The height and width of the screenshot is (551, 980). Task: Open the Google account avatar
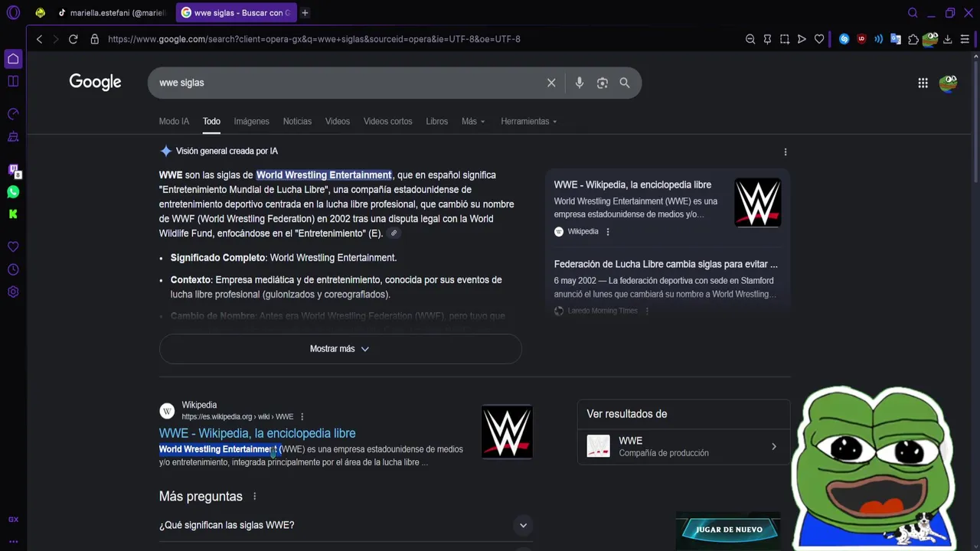coord(948,83)
